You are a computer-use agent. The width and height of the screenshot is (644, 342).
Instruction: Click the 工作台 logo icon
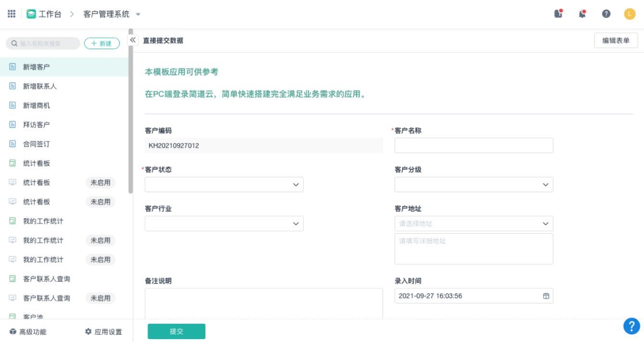tap(31, 14)
